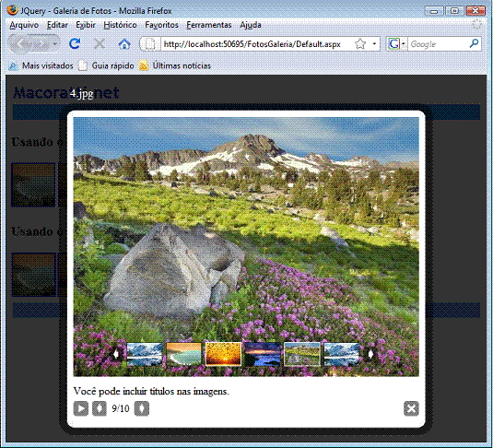Advance to next image beside 9/10 counter
The image size is (493, 448).
point(142,408)
